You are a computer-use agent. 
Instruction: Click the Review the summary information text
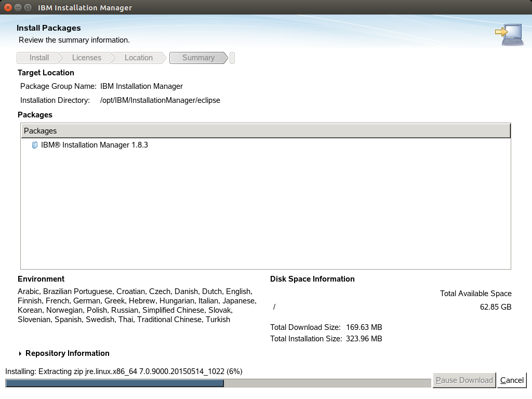click(74, 40)
